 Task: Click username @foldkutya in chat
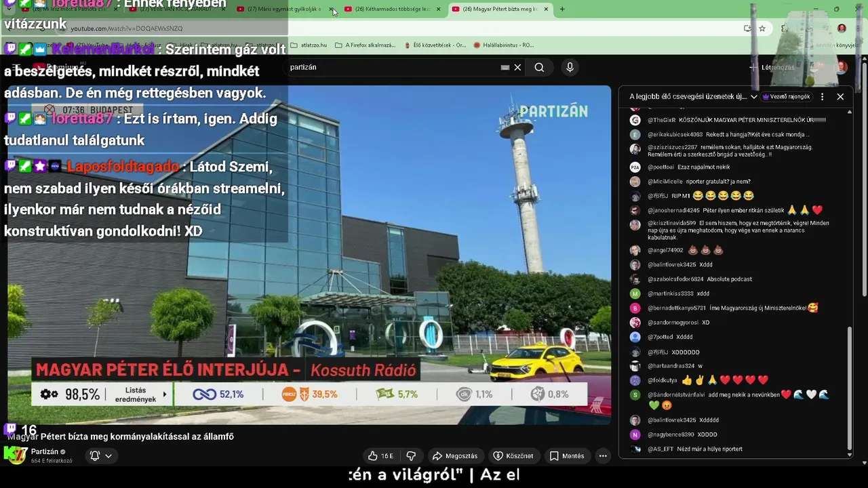[663, 381]
